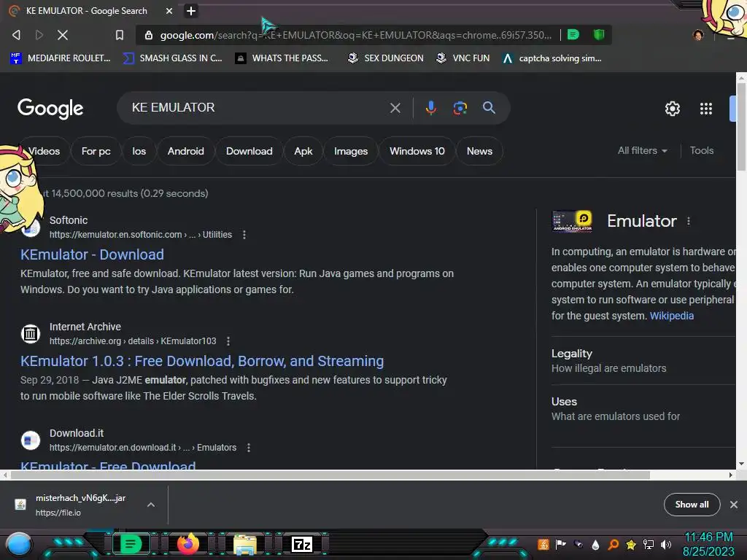Expand Legality: How illegal are emulators
Viewport: 747px width, 560px height.
[x=643, y=360]
